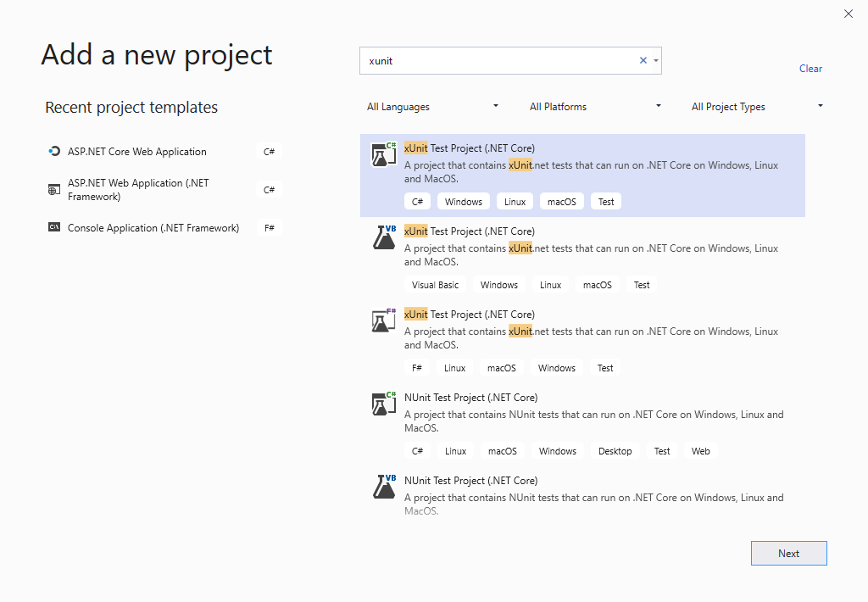Click C# badge beside ASP.NET Web Application (.NET Framework)
Viewport: 868px width, 602px height.
click(x=269, y=190)
